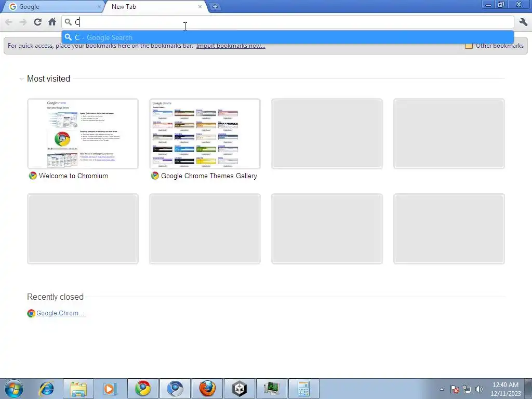Click in the address bar field
532x399 pixels.
288,22
